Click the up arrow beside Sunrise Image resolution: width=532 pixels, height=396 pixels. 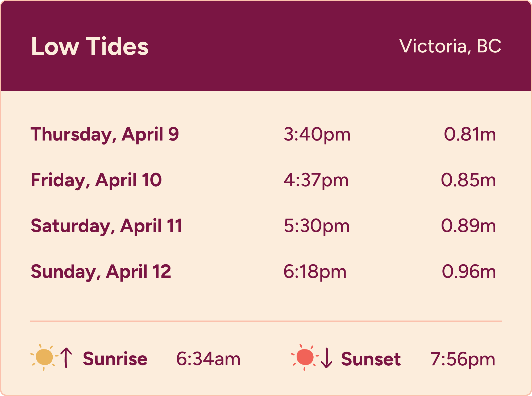pos(66,358)
